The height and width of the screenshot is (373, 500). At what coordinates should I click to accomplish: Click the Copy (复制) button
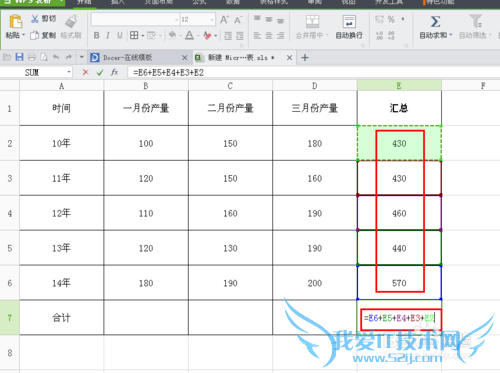click(x=43, y=35)
